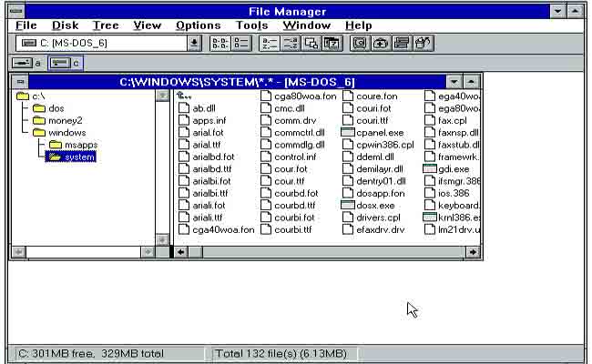Select file drivers.cpl
The width and height of the screenshot is (592, 364).
click(378, 217)
